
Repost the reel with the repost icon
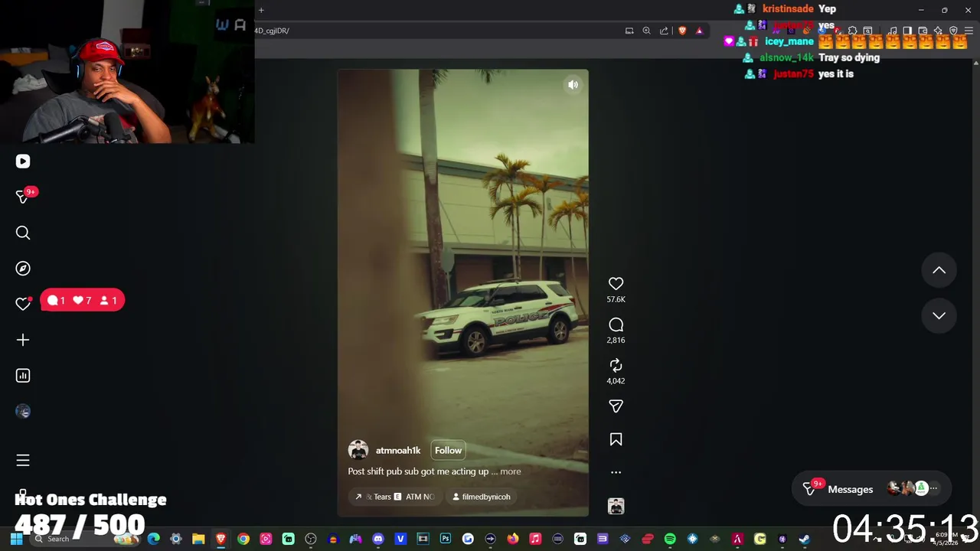tap(616, 366)
